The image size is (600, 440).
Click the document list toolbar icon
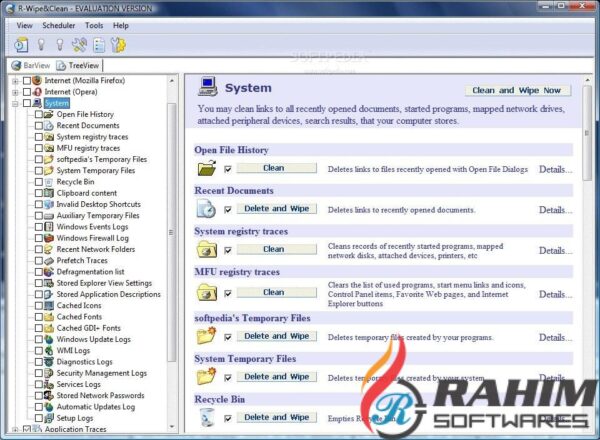[x=99, y=45]
